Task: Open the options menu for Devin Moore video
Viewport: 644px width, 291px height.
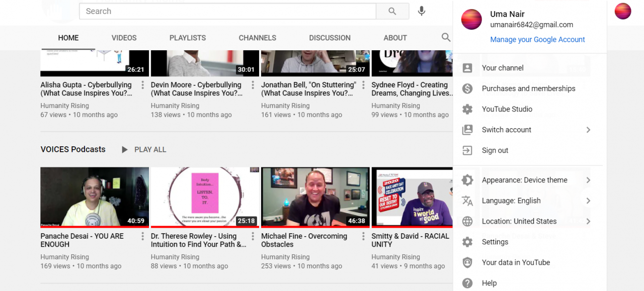Action: (x=253, y=85)
